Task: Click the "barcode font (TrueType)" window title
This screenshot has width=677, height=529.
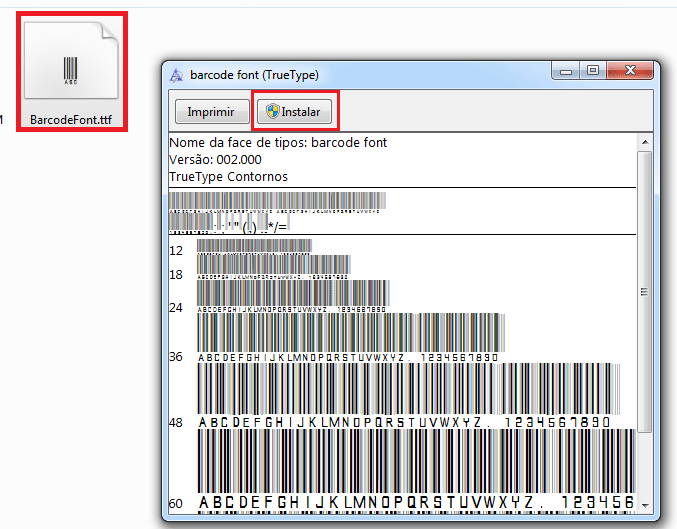Action: 254,75
